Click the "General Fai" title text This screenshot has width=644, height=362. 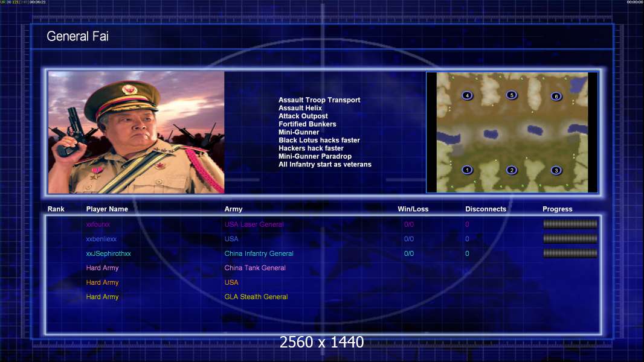(x=77, y=36)
